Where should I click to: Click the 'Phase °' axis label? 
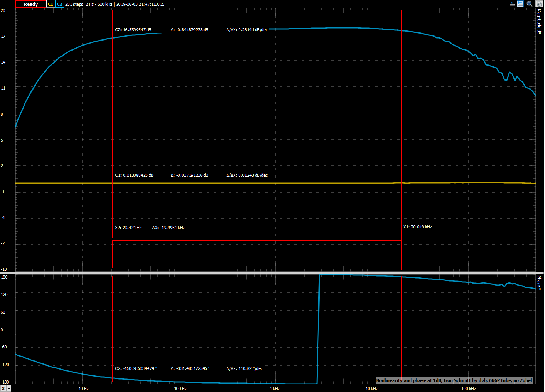pos(539,283)
